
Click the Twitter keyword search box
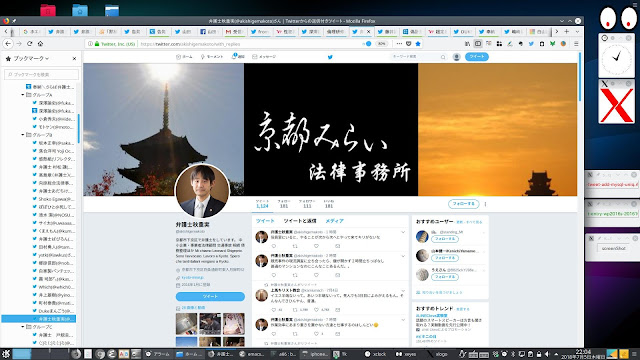(x=418, y=57)
